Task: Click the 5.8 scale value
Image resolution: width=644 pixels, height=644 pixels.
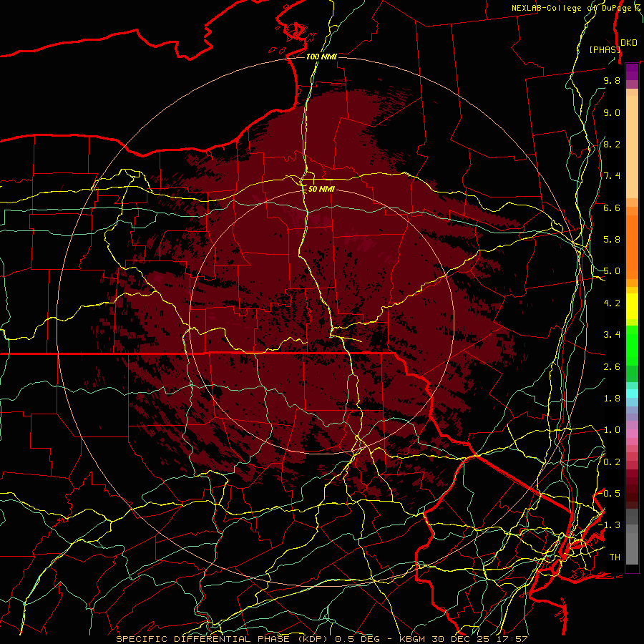Action: [x=612, y=240]
